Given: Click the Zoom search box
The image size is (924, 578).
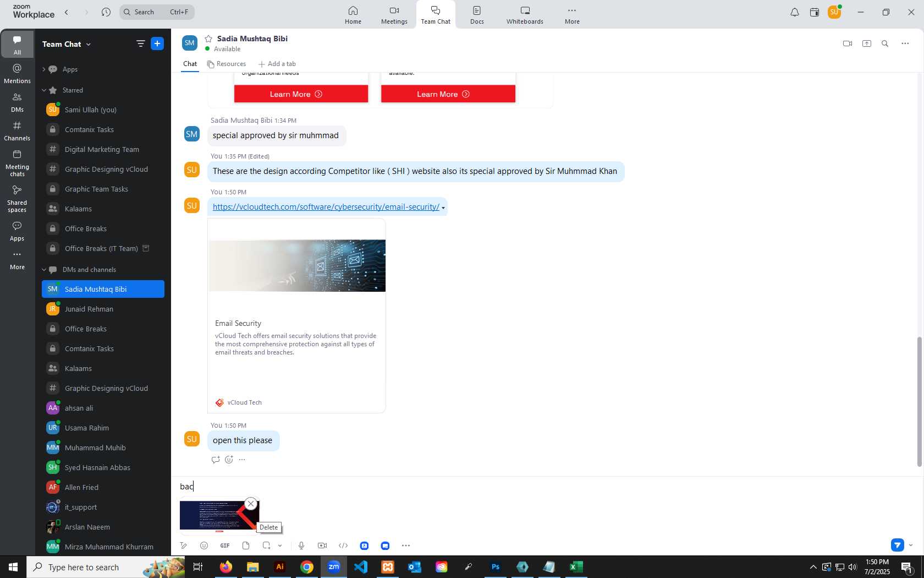Looking at the screenshot, I should tap(157, 12).
